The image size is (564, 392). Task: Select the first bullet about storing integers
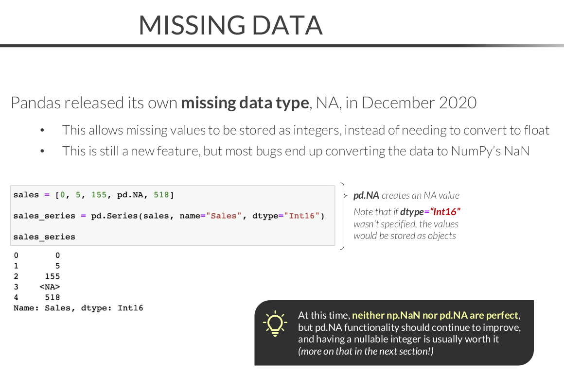305,130
